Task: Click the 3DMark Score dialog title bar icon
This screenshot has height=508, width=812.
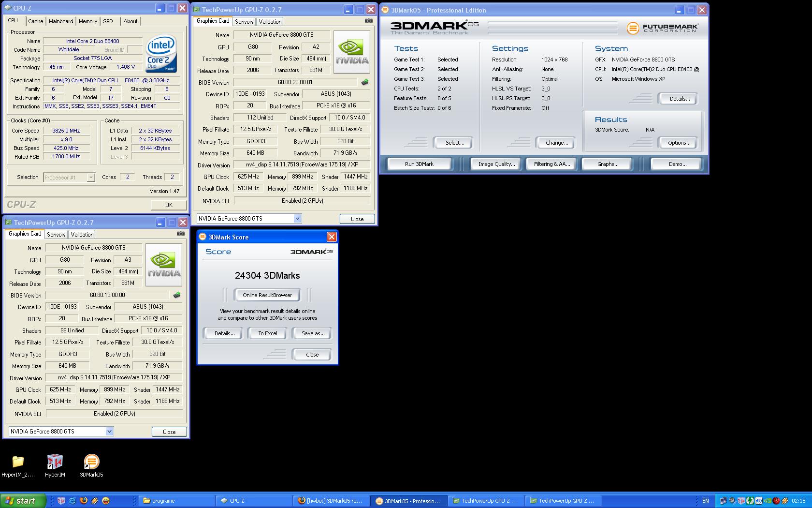Action: [203, 237]
